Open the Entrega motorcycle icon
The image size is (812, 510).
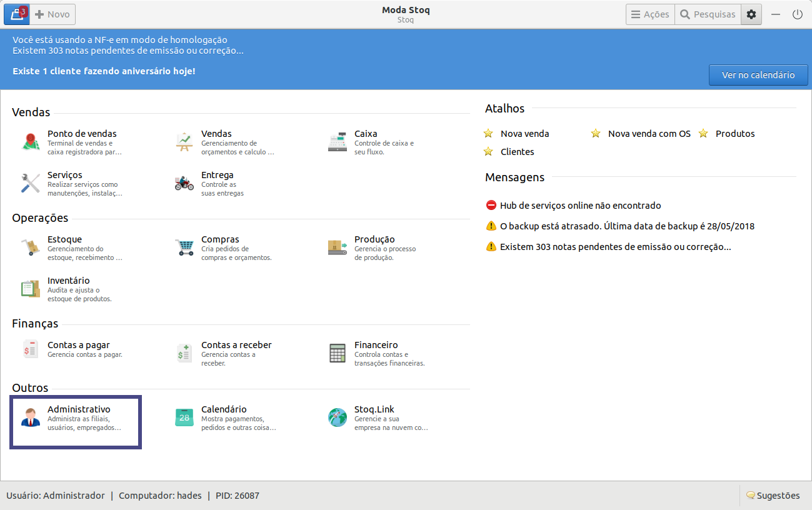point(184,184)
